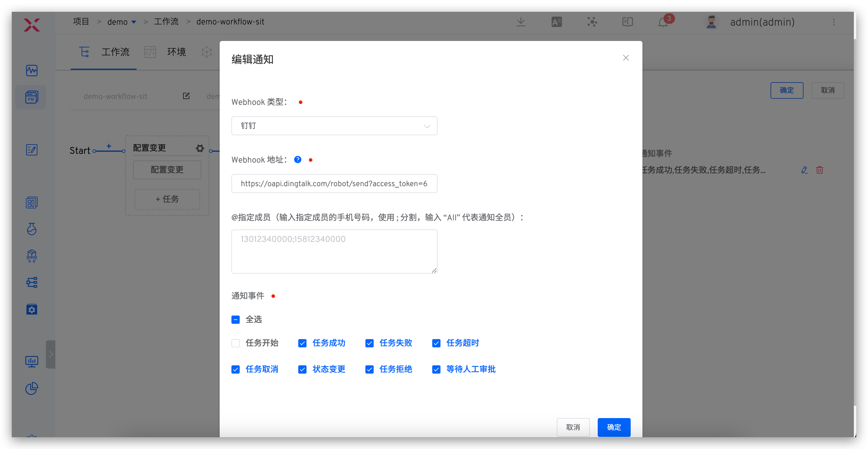868x449 pixels.
Task: Uncheck the 任务超时 checkbox
Action: pos(436,343)
